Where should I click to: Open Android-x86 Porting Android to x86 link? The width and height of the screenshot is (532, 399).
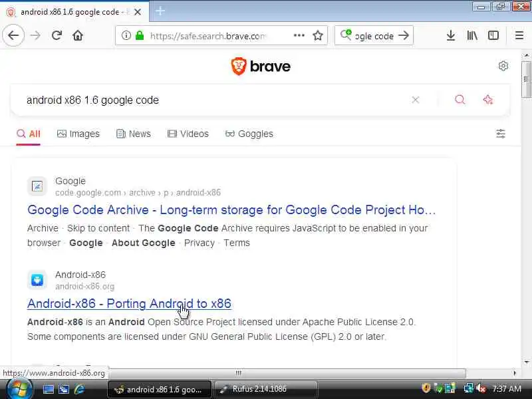(x=129, y=304)
